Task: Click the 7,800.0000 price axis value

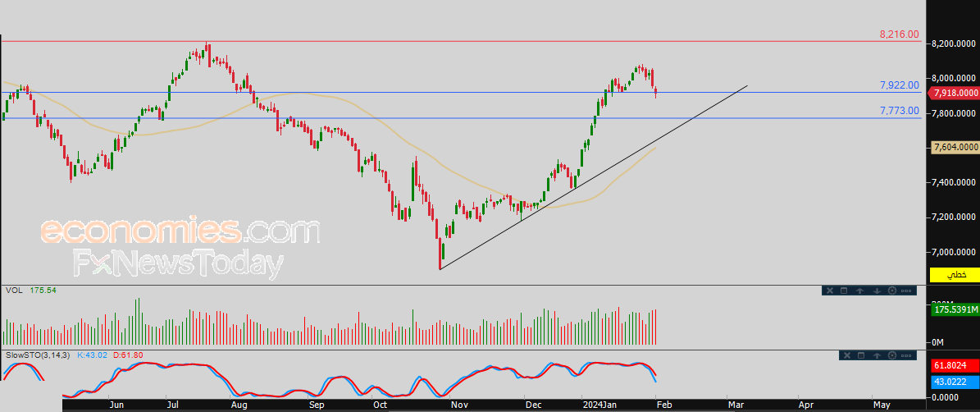Action: pos(955,113)
